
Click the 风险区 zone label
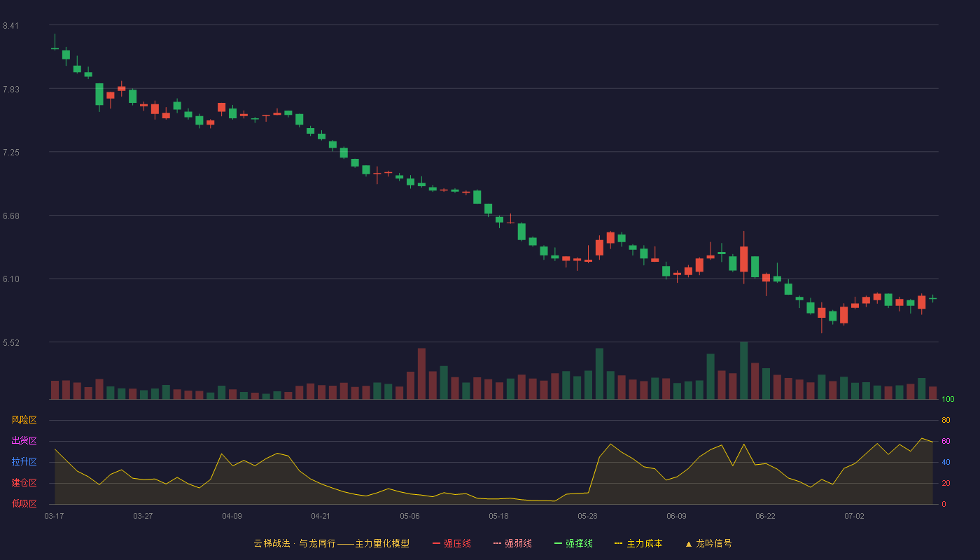pyautogui.click(x=24, y=420)
